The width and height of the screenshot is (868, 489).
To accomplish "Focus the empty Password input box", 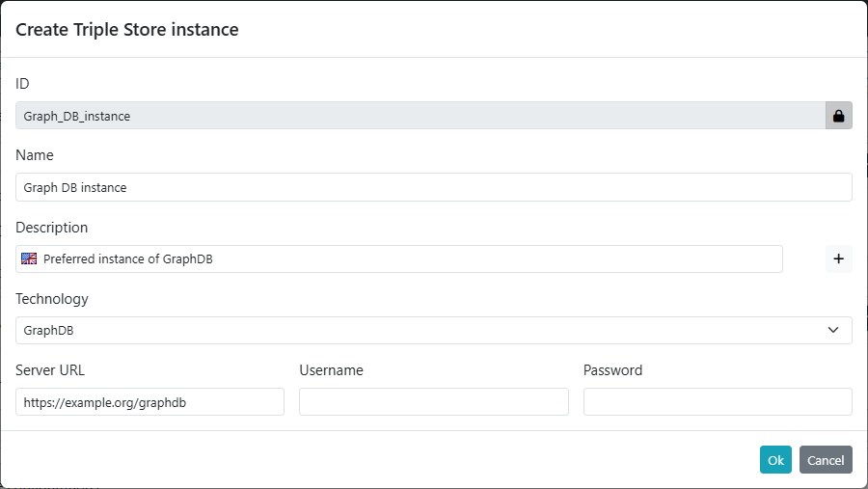I will click(718, 402).
